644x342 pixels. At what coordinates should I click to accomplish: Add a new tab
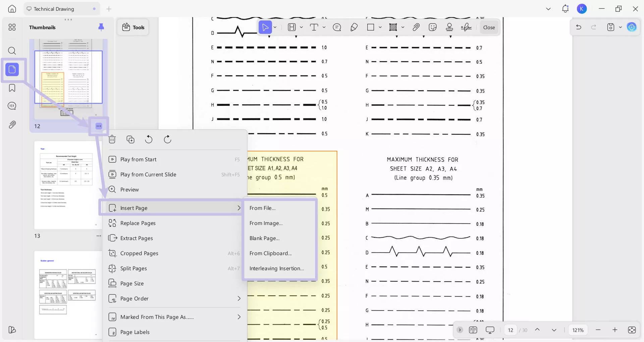coord(109,9)
